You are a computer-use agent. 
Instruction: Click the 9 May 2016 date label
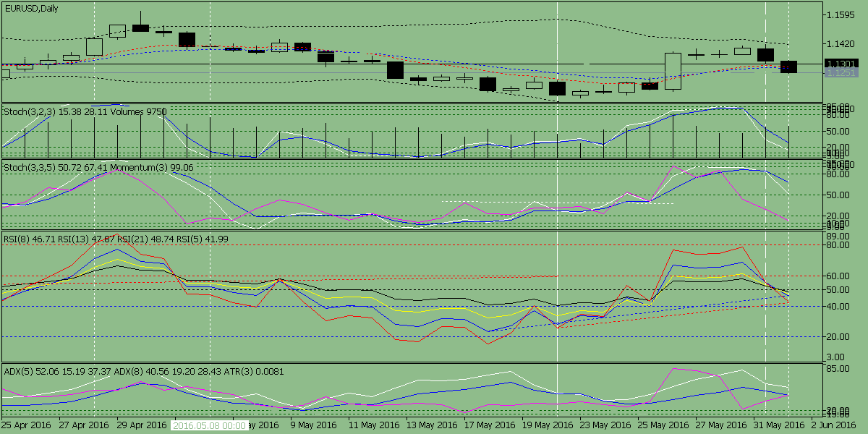tap(313, 426)
